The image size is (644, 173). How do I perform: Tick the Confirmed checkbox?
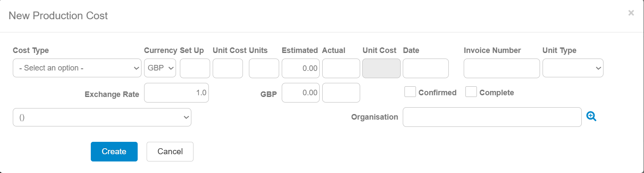[x=410, y=92]
